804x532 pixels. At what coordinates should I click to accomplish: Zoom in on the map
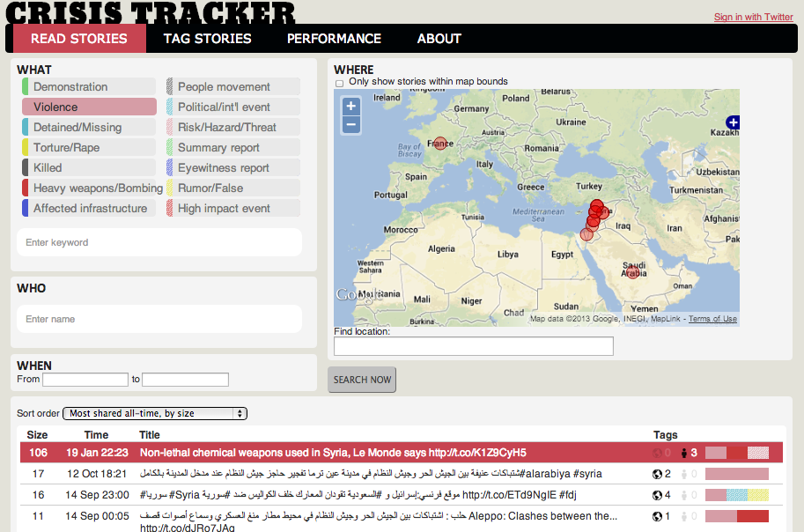350,107
